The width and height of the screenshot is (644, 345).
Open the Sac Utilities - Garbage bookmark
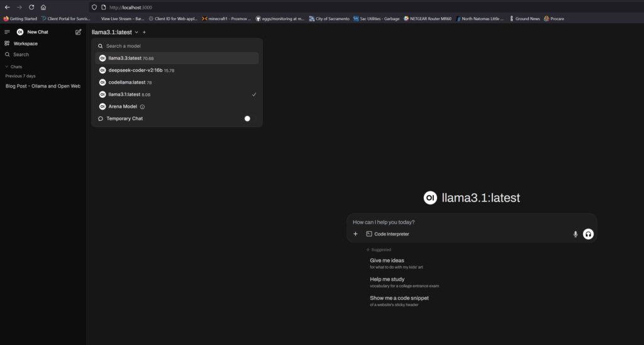pyautogui.click(x=376, y=18)
